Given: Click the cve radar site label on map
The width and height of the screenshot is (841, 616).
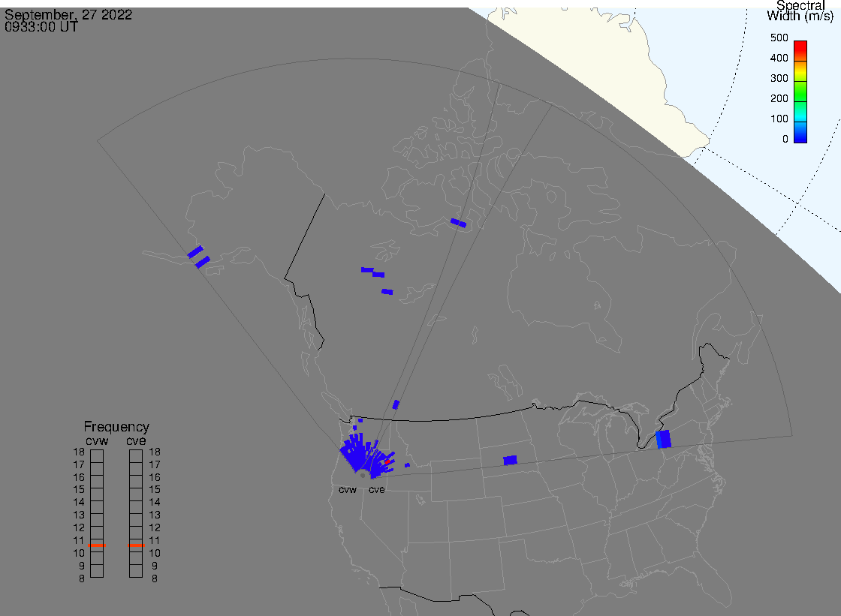Looking at the screenshot, I should point(376,489).
